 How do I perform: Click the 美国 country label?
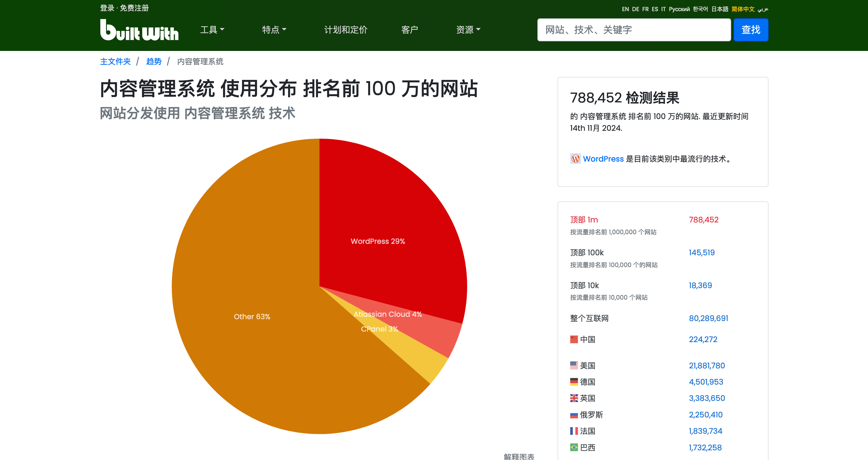click(587, 365)
